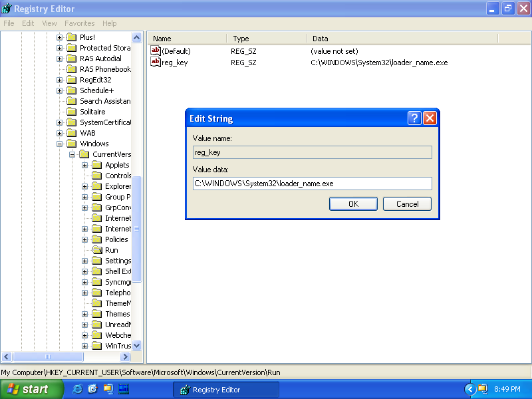
Task: Select the Controls key under CurrentVersion
Action: pos(118,176)
